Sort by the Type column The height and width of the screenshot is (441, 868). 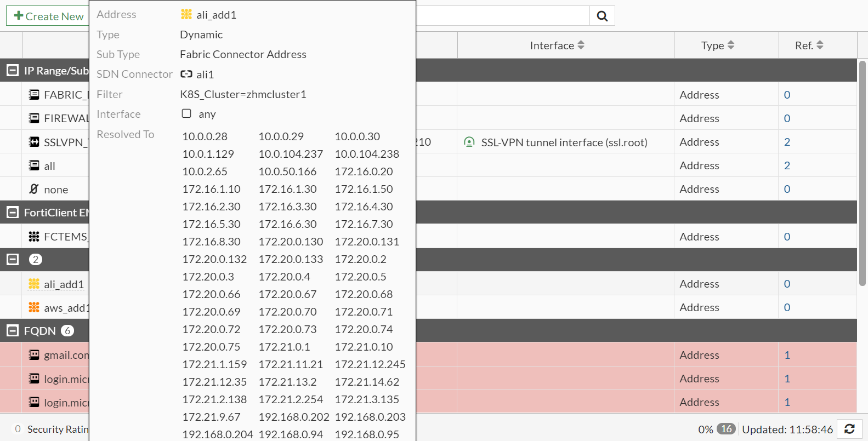pyautogui.click(x=717, y=45)
